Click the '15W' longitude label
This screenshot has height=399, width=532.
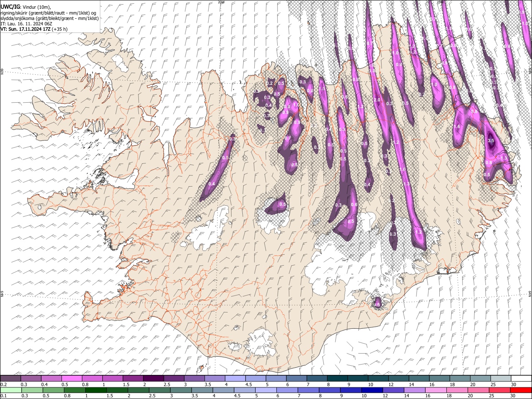click(x=439, y=2)
